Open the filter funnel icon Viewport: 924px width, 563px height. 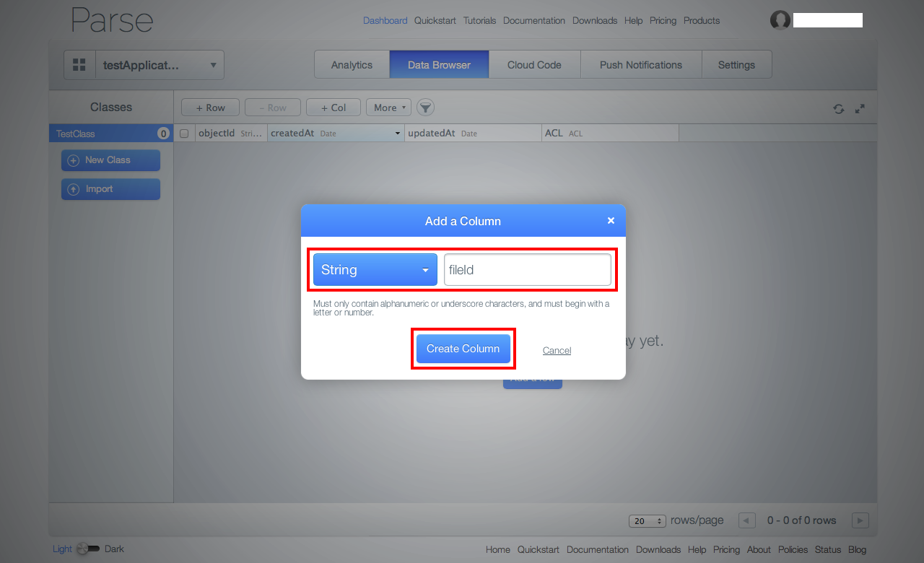pos(426,108)
